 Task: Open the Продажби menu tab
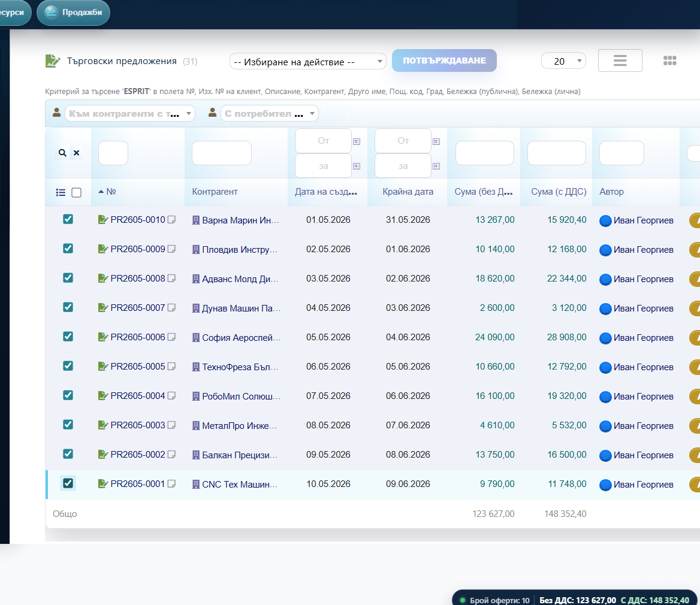pyautogui.click(x=73, y=12)
